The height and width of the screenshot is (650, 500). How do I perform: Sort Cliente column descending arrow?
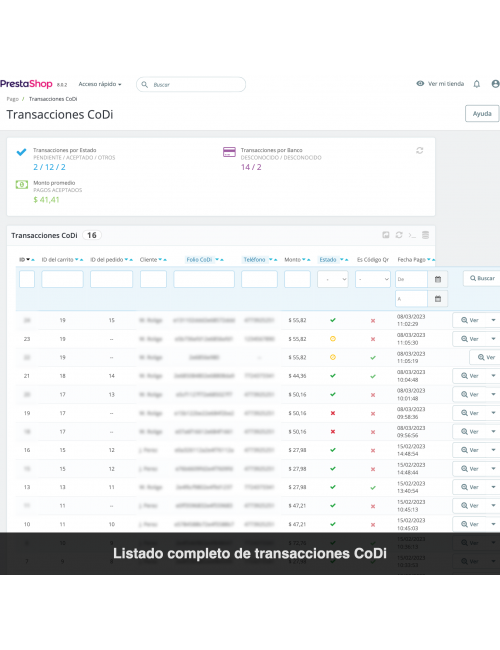pos(160,260)
